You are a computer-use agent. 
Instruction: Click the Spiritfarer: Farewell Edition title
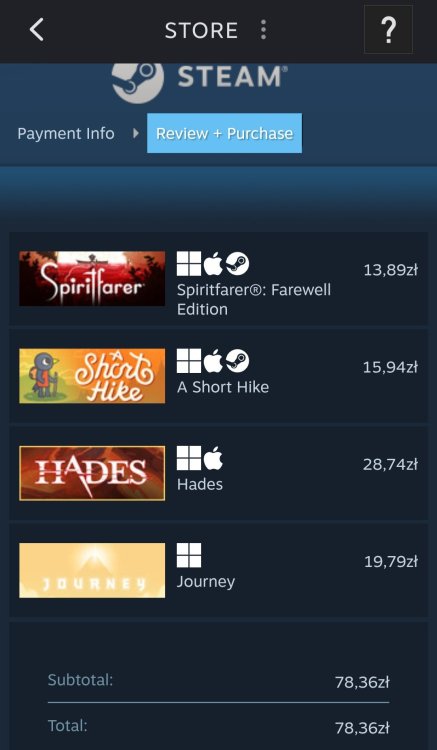coord(254,299)
